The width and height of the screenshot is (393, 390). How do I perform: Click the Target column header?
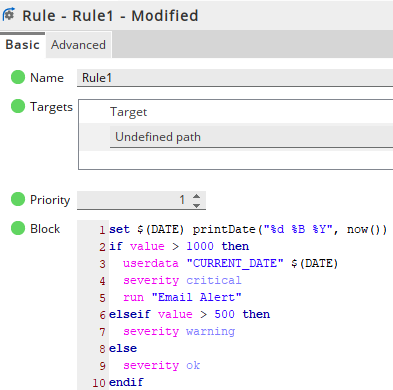tap(129, 112)
